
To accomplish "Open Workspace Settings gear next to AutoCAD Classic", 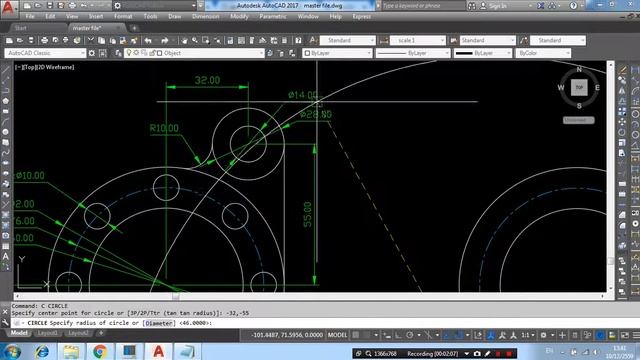I will click(92, 53).
